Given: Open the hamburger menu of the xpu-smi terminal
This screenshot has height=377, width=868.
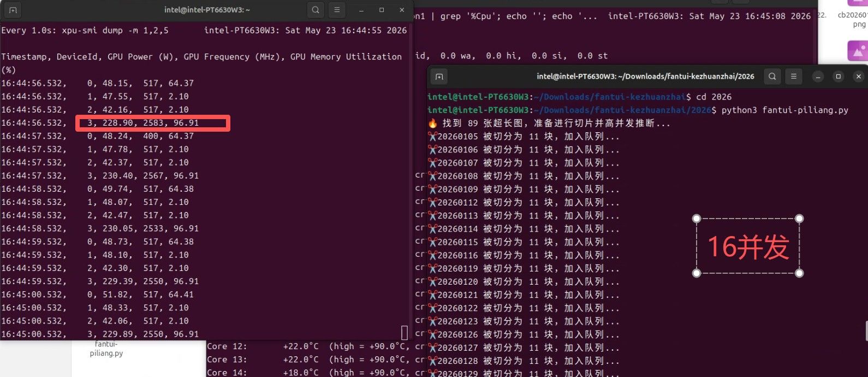Looking at the screenshot, I should pos(337,10).
